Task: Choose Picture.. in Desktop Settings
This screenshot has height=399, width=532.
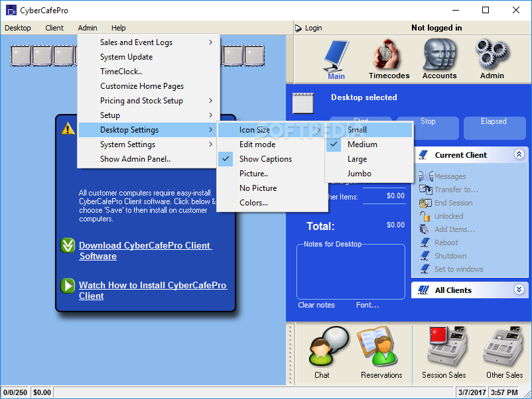Action: (272, 174)
